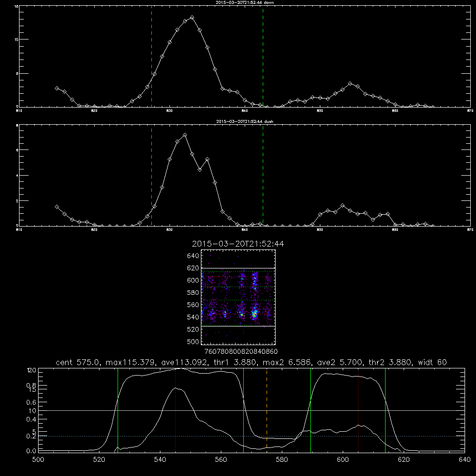Click bottom plot y-axis label 0.0
This screenshot has height=476, width=476.
click(x=31, y=451)
